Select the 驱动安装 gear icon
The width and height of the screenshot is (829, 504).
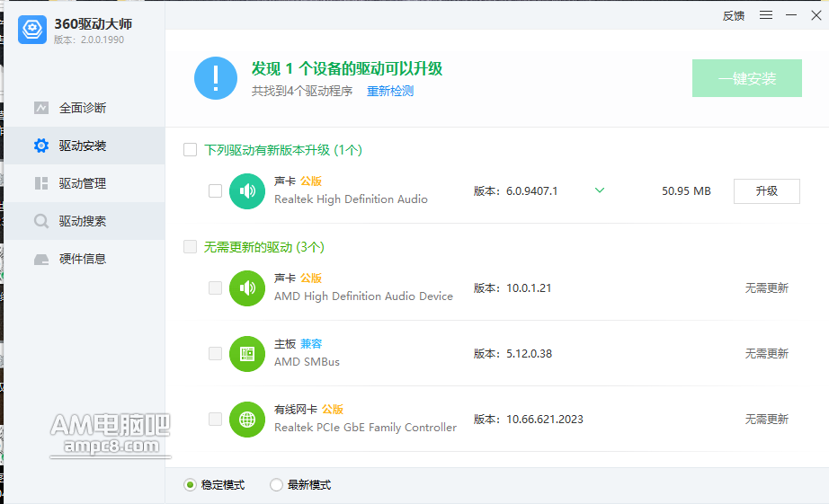click(x=41, y=146)
